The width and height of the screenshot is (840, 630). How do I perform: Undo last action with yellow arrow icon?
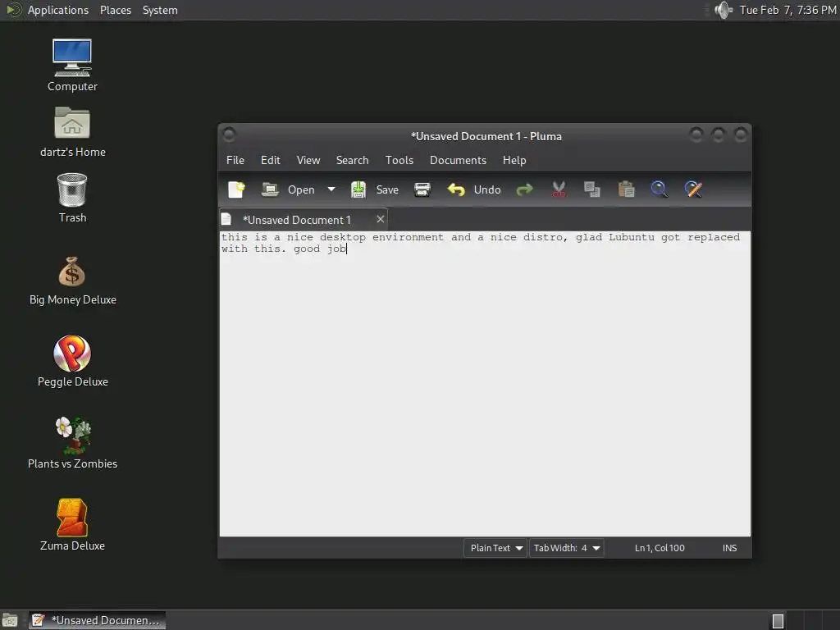[x=456, y=189]
